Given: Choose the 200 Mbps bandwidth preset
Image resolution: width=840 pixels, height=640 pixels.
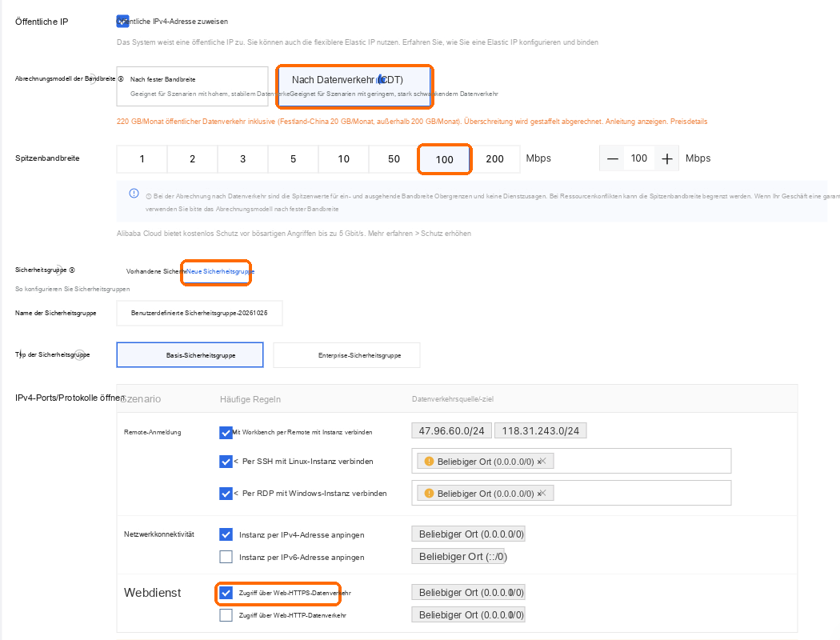Looking at the screenshot, I should point(494,159).
